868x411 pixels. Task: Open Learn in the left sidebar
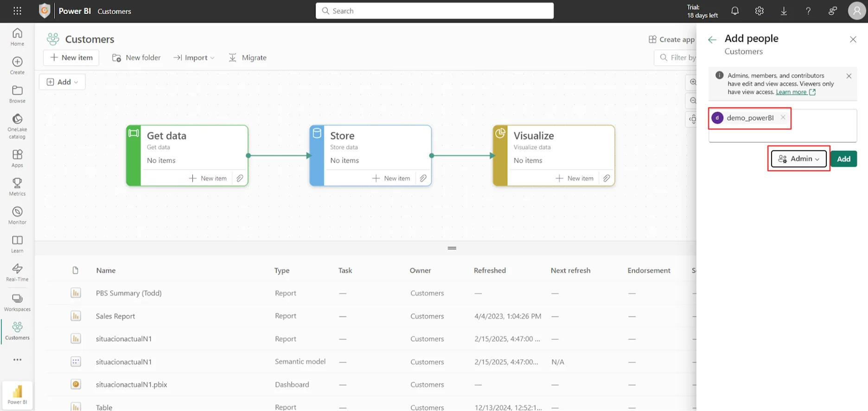[x=17, y=244]
